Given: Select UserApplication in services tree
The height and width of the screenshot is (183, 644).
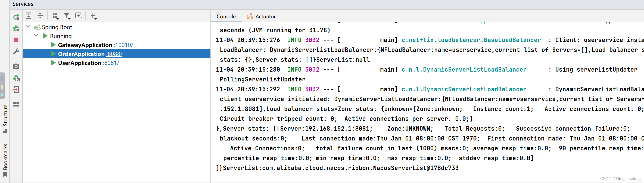Looking at the screenshot, I should click(80, 63).
